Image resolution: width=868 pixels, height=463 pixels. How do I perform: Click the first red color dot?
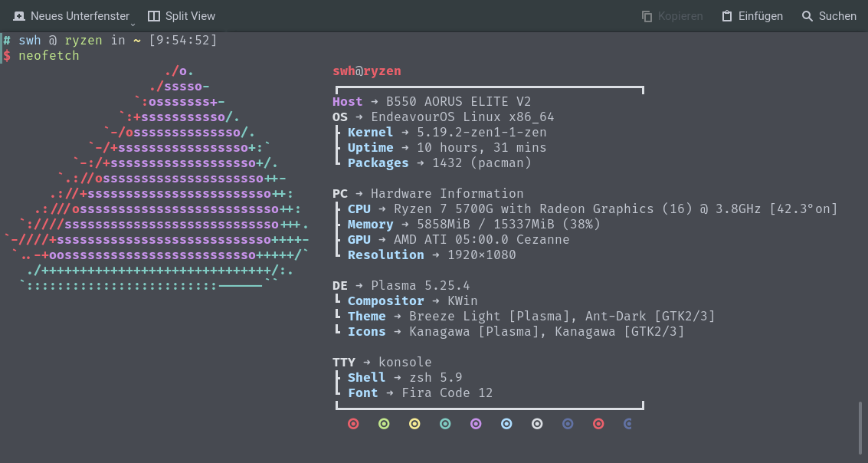353,424
